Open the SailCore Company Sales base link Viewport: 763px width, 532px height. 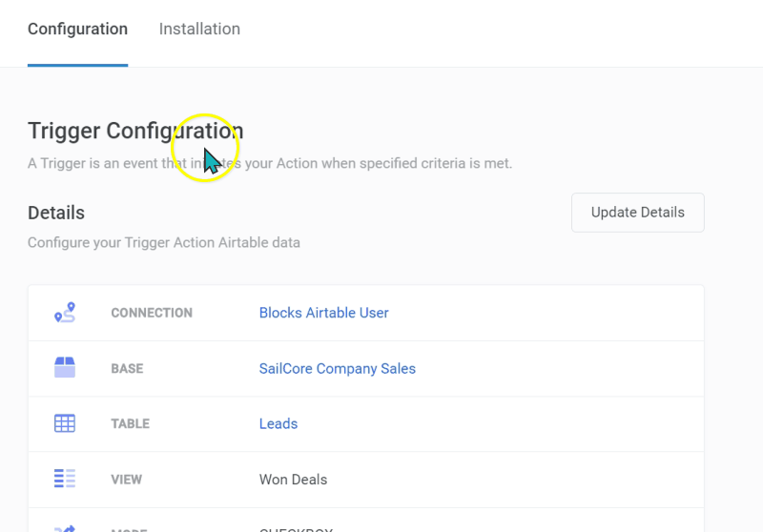point(337,368)
